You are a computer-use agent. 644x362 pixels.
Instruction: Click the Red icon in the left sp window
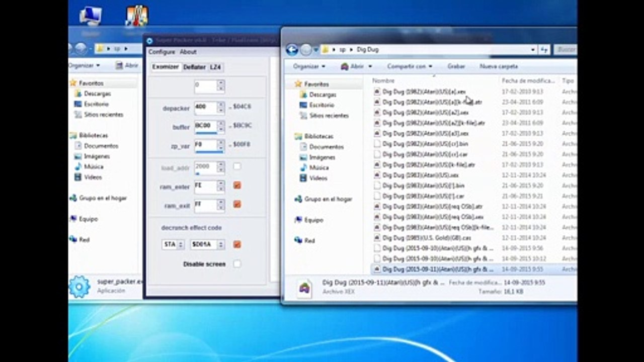(73, 239)
